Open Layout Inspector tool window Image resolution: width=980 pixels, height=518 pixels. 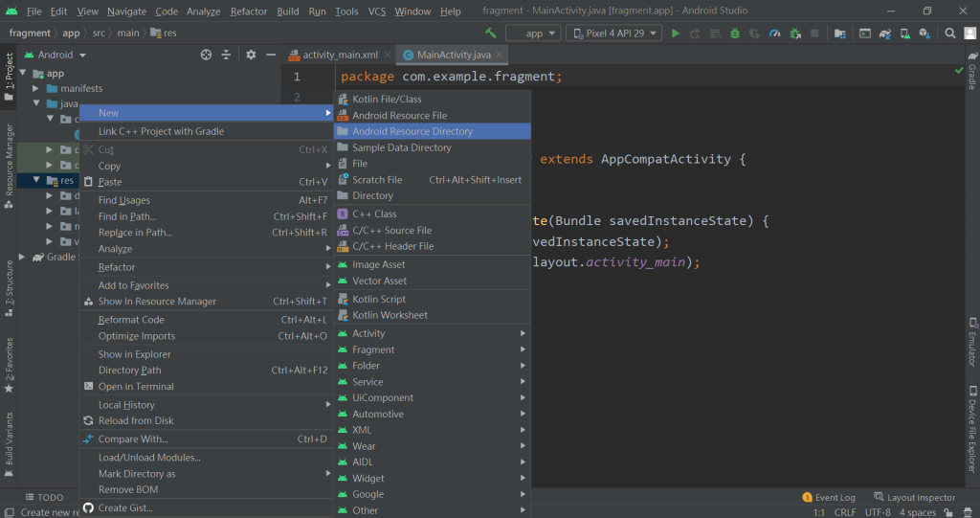914,497
